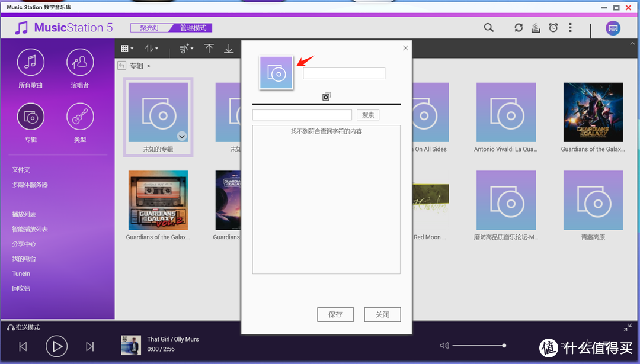
Task: Switch to 管理模式 (Manage) mode
Action: pos(193,28)
